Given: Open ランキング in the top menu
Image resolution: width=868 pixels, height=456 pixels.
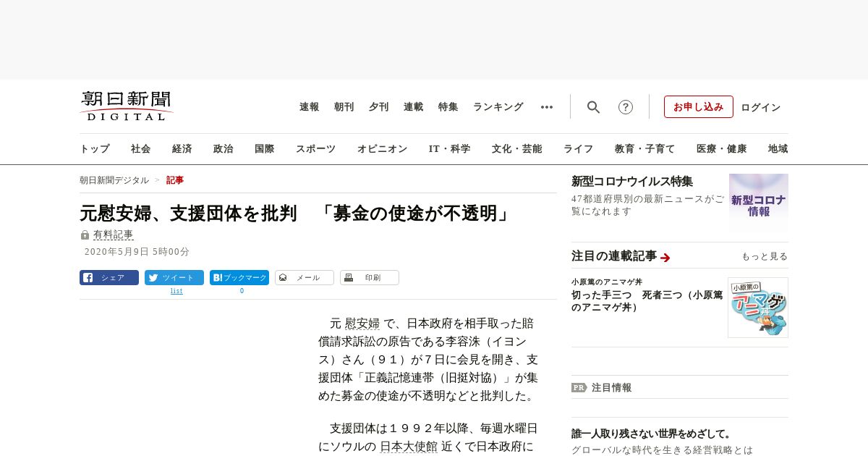Looking at the screenshot, I should [x=498, y=107].
